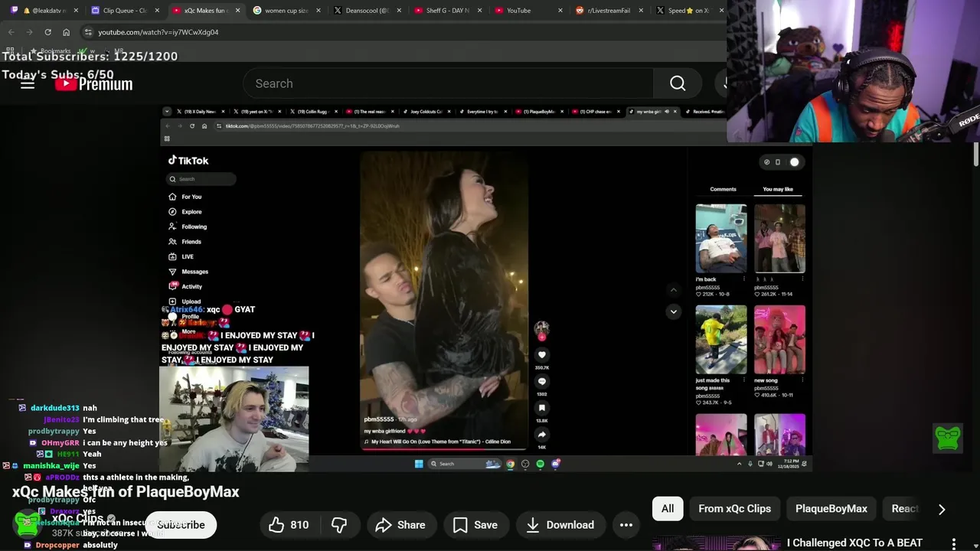Go back in browser history

click(11, 32)
